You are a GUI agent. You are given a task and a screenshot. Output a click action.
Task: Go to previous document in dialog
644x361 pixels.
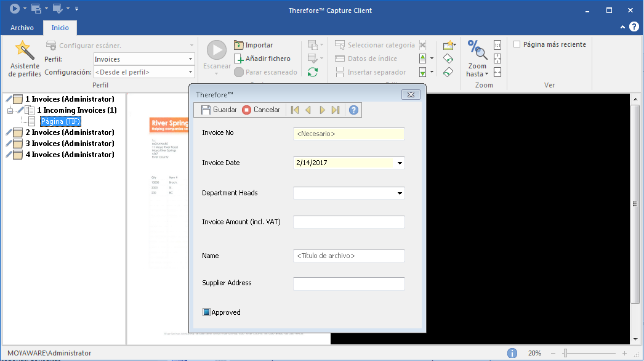coord(308,110)
